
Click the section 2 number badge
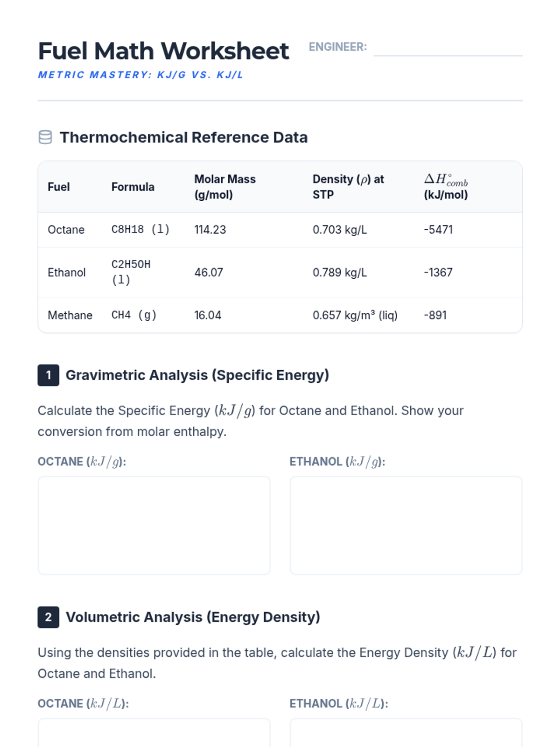[x=49, y=617]
